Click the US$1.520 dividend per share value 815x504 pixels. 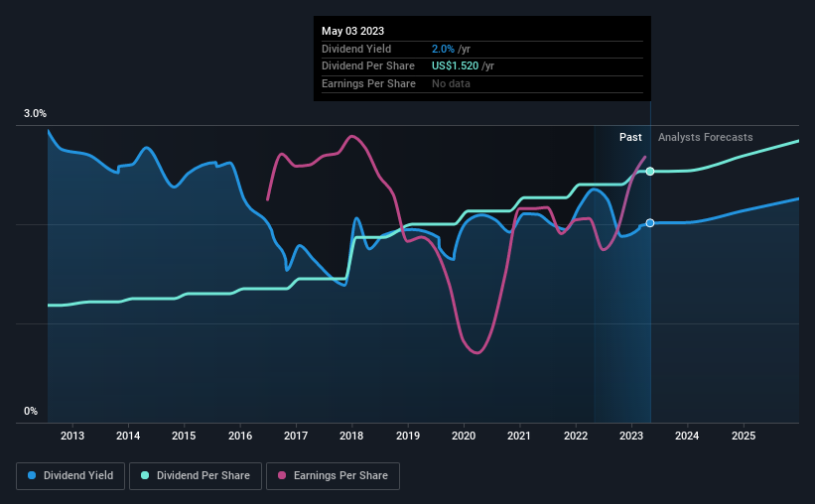point(455,66)
